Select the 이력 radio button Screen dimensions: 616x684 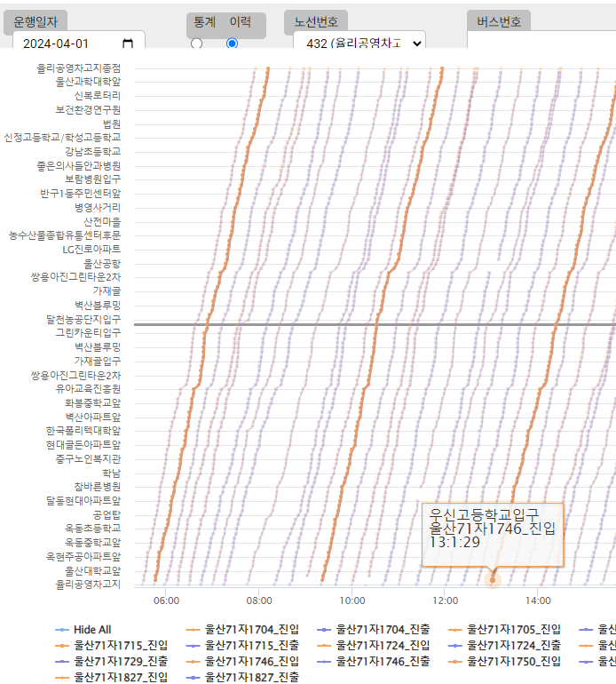click(x=233, y=44)
